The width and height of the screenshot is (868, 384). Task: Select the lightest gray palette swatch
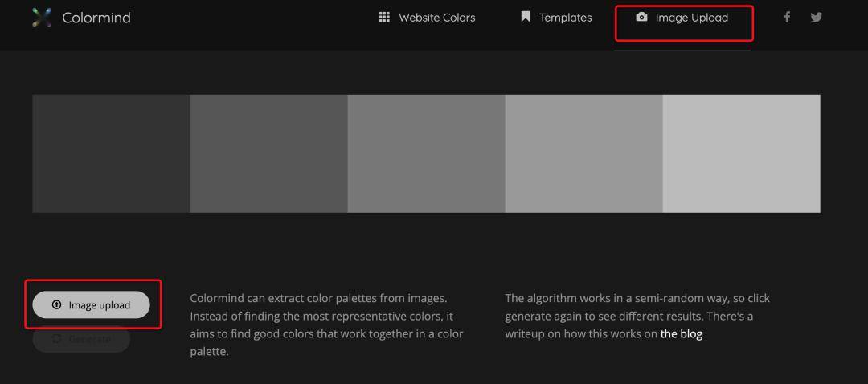pos(741,153)
